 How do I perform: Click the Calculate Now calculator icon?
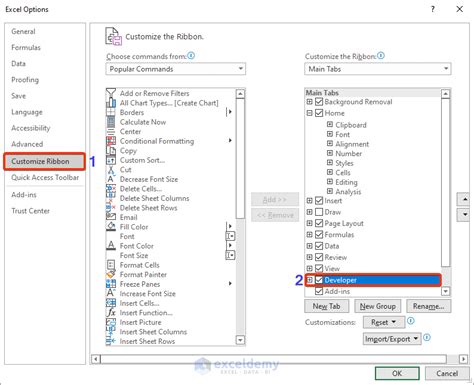111,122
